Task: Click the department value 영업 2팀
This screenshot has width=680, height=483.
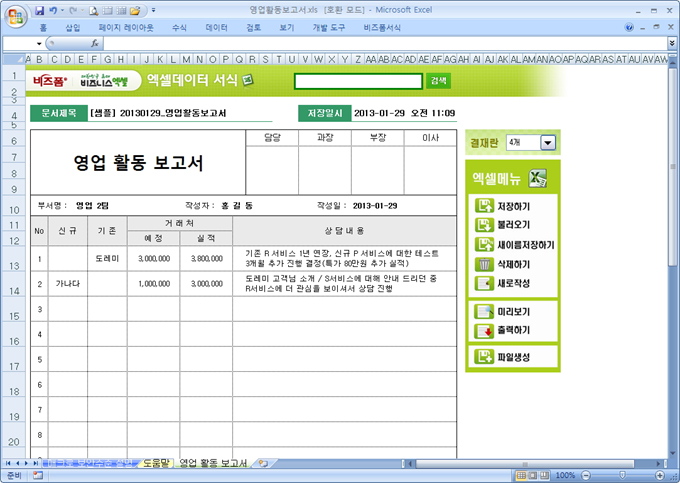Action: click(x=92, y=206)
